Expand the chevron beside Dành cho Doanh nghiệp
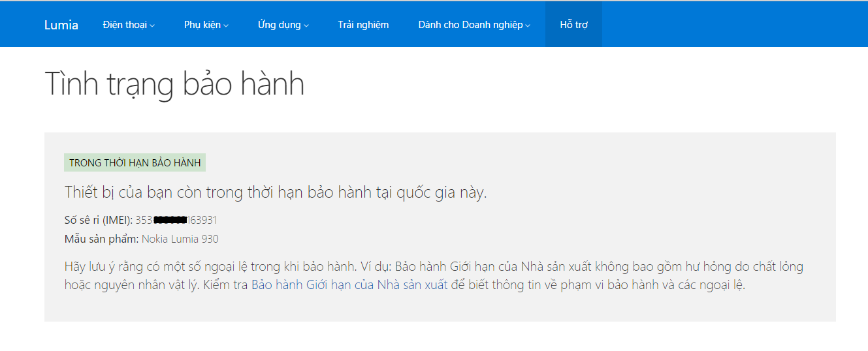 [x=528, y=26]
